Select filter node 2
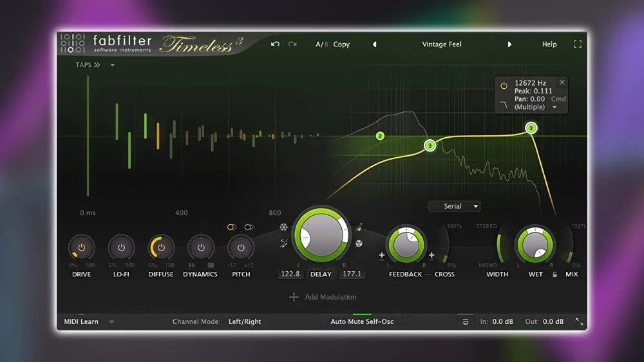This screenshot has height=362, width=644. (x=380, y=136)
